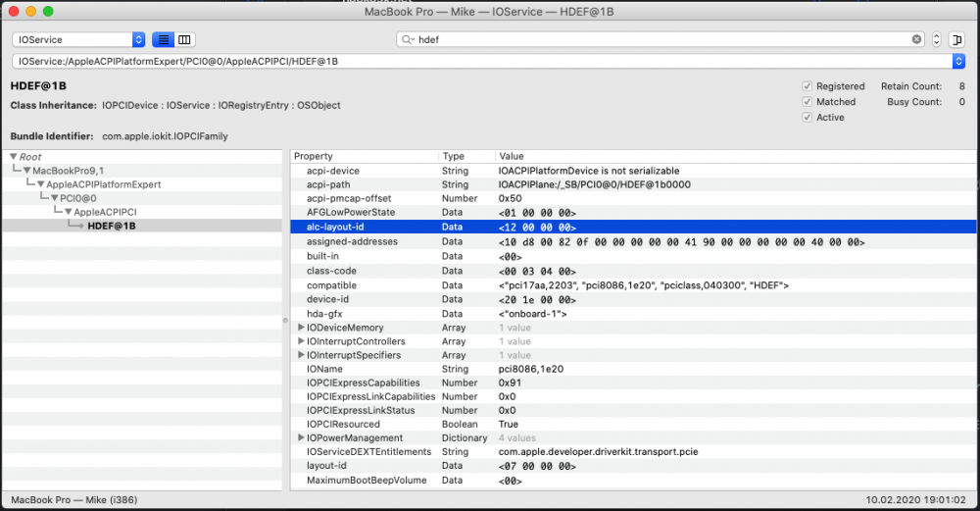
Task: Select the class-code property row
Action: (x=633, y=271)
